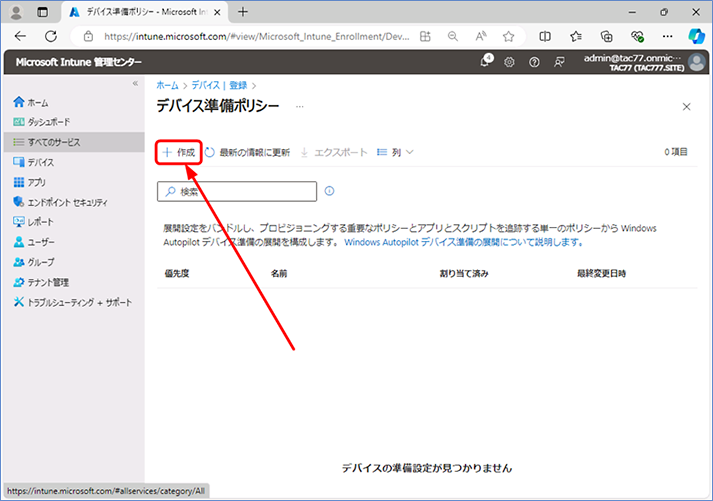
Task: View site information lock icon
Action: (x=88, y=37)
